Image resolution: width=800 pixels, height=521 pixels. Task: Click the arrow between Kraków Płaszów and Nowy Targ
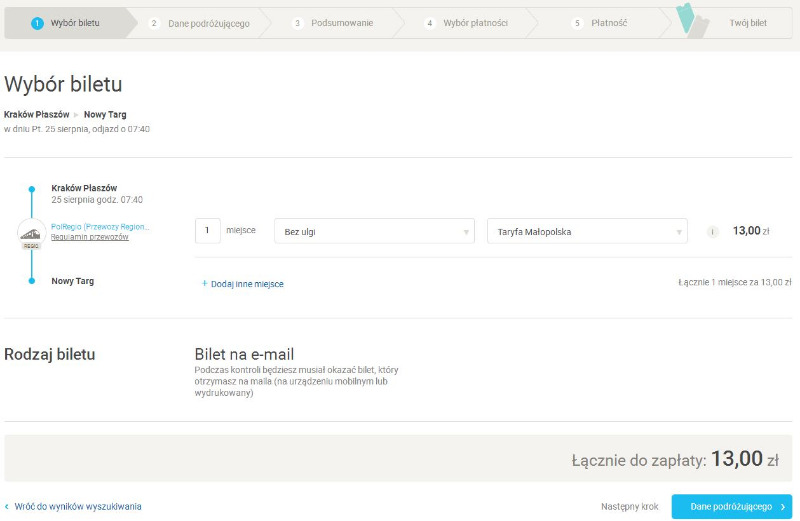point(76,115)
